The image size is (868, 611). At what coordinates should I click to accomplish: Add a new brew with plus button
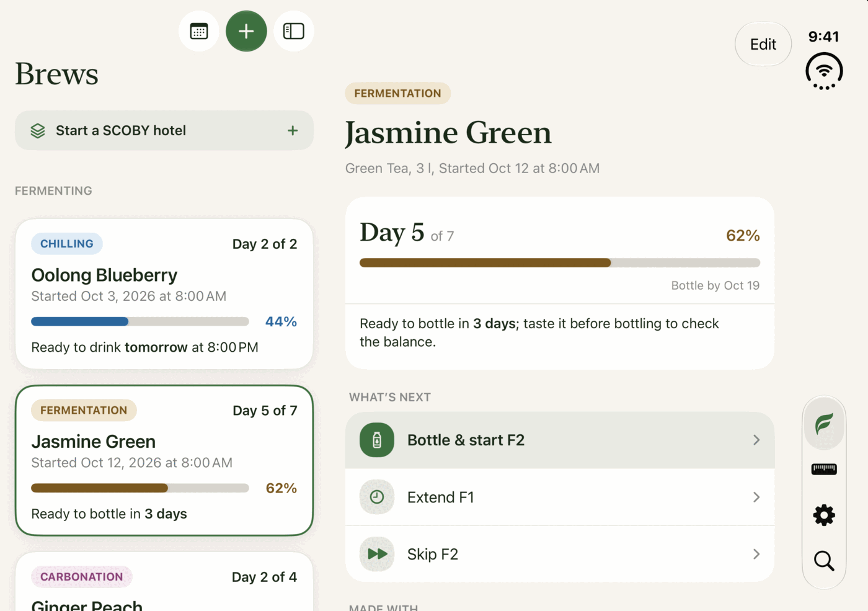pyautogui.click(x=246, y=31)
